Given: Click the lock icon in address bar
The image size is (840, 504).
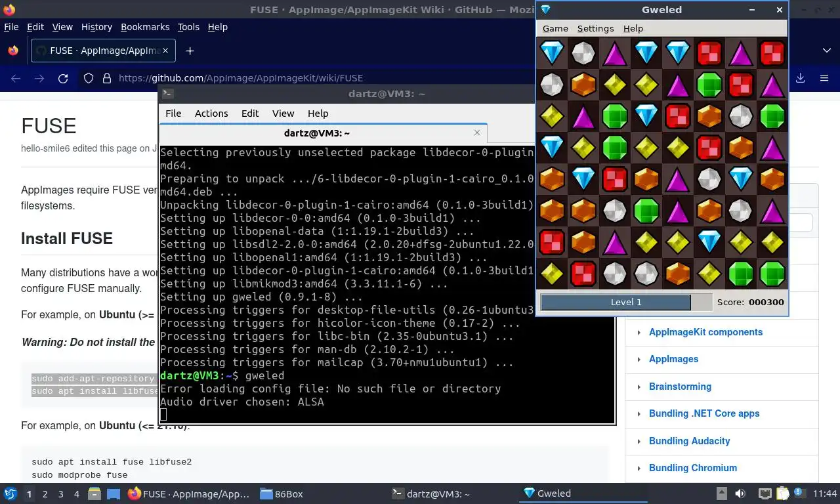Looking at the screenshot, I should [x=107, y=78].
